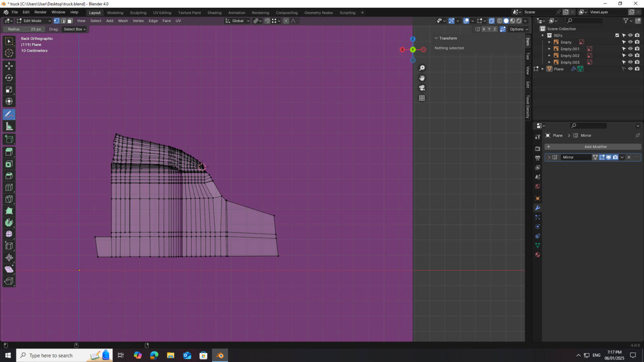Select the Shrink/Fatten tool

tap(9, 257)
